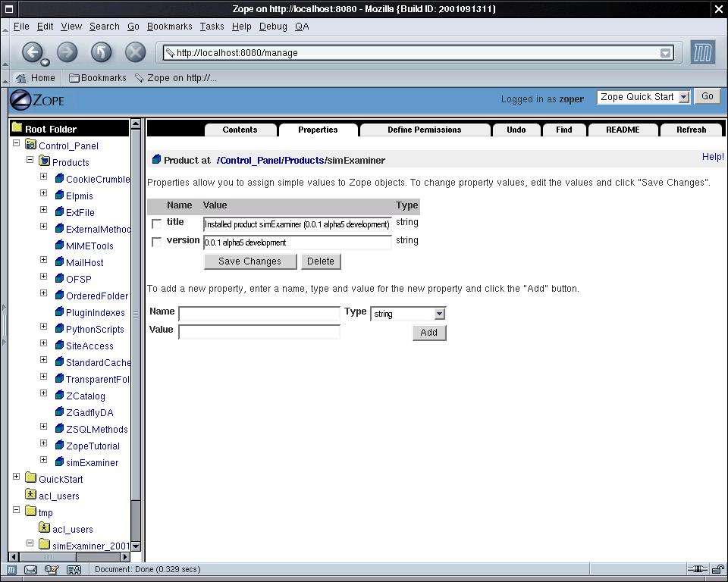Switch to the Define Permissions tab
728x582 pixels.
(425, 130)
